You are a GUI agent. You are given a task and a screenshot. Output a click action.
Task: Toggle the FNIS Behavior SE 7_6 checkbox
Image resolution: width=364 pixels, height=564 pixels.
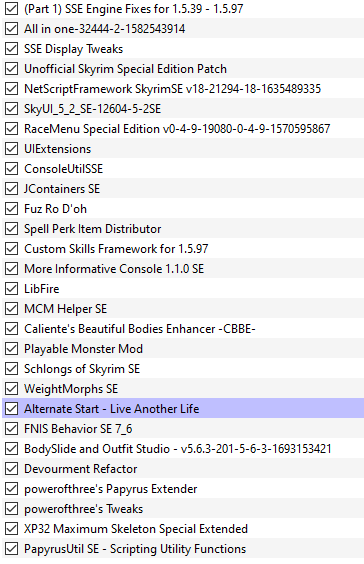tap(12, 429)
